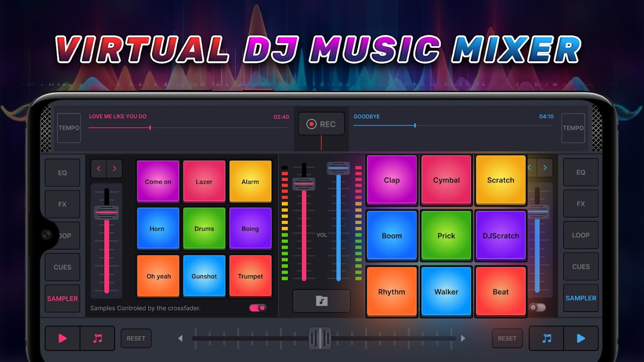644x362 pixels.
Task: Open the left deck CUES panel
Action: click(62, 267)
